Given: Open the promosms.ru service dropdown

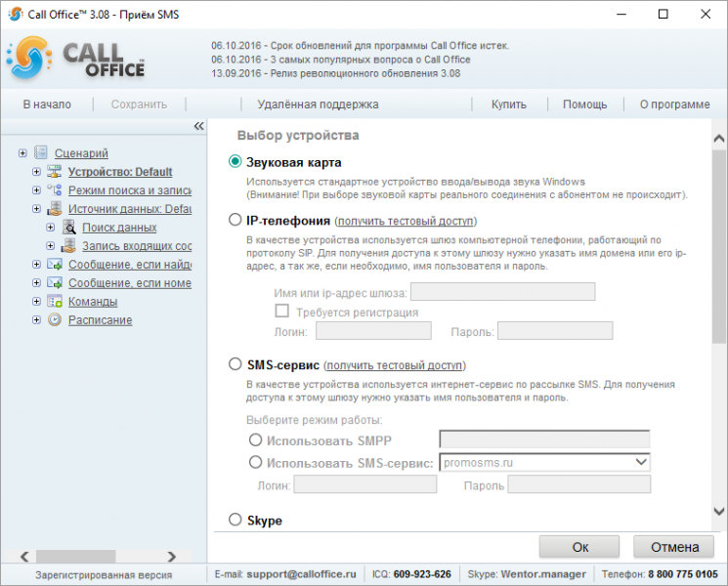Looking at the screenshot, I should [641, 462].
